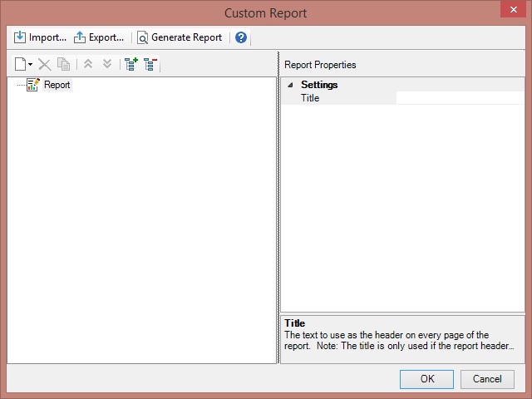Click the Export button
This screenshot has height=399, width=532.
[99, 37]
